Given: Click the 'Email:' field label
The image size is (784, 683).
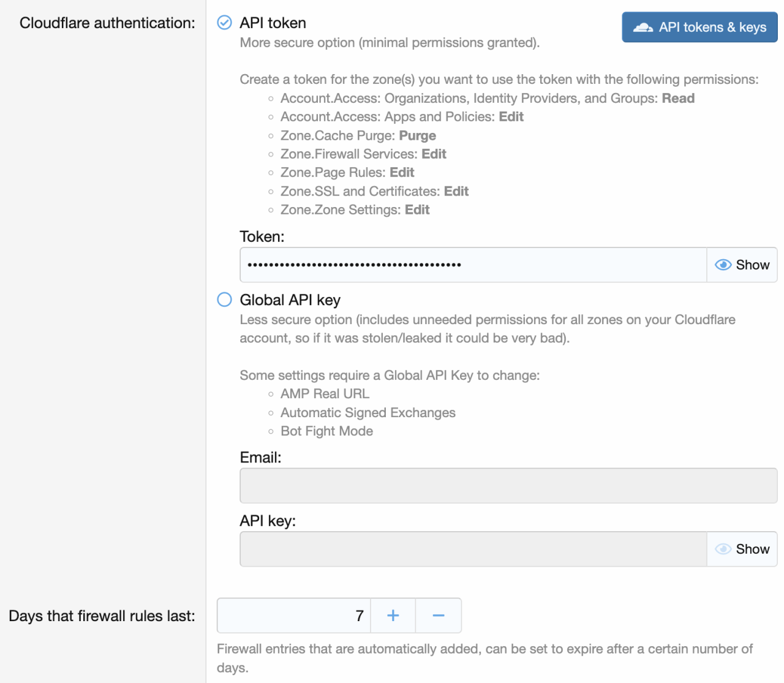Looking at the screenshot, I should (260, 458).
